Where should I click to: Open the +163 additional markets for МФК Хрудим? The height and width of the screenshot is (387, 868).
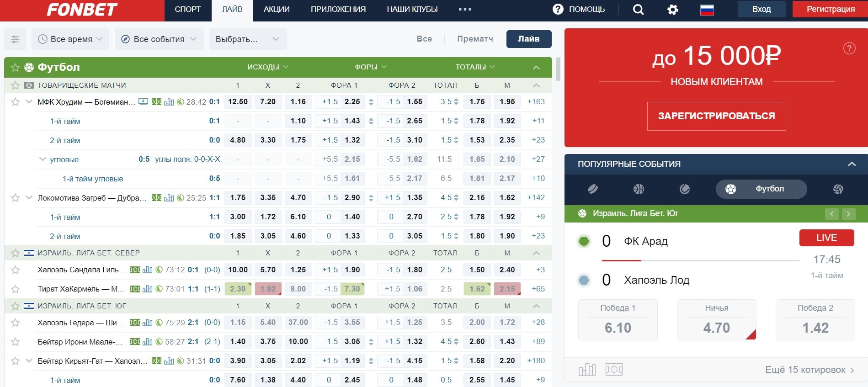(x=536, y=101)
